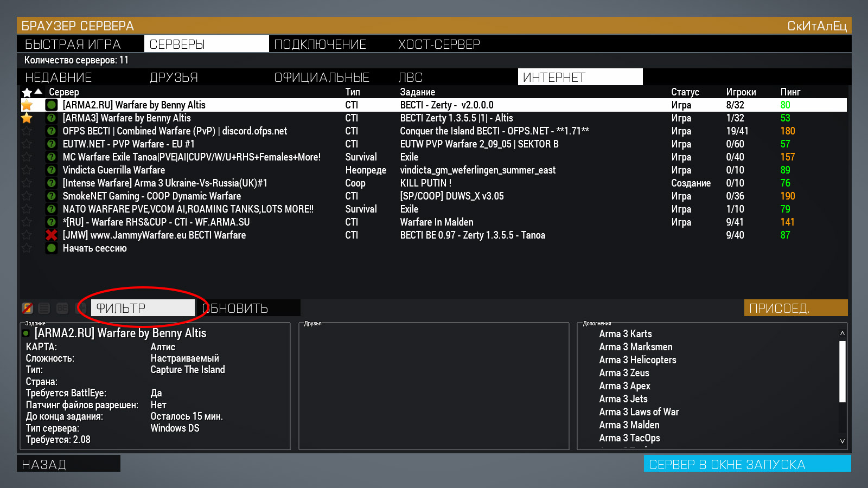Click the sort arrow beside Сервер header
The height and width of the screenshot is (488, 868).
point(39,92)
